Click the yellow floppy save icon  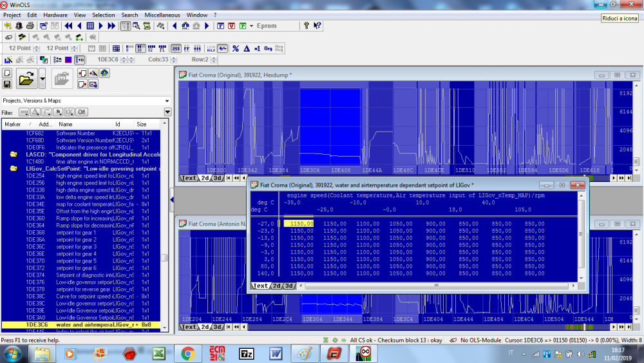click(x=7, y=84)
